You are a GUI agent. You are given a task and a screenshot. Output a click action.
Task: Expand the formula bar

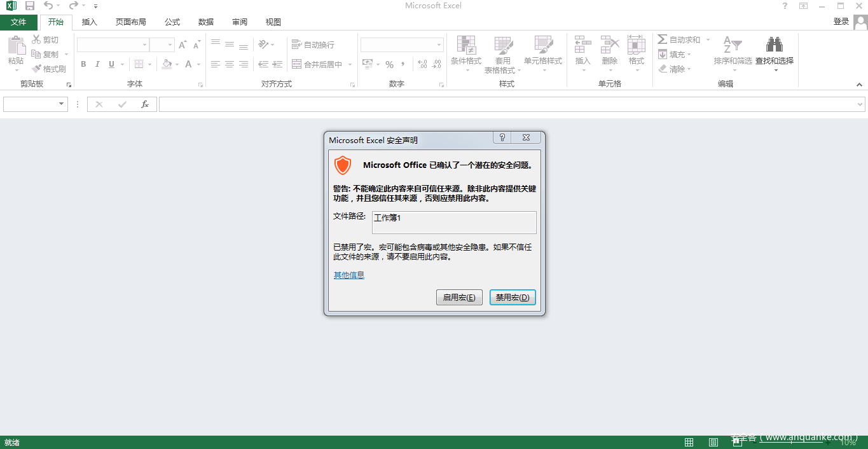860,104
